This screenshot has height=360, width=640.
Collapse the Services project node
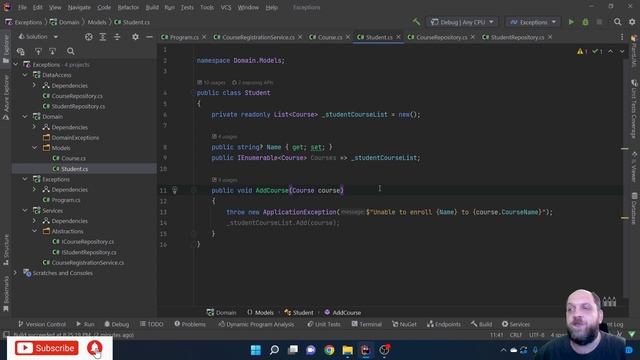tap(25, 211)
